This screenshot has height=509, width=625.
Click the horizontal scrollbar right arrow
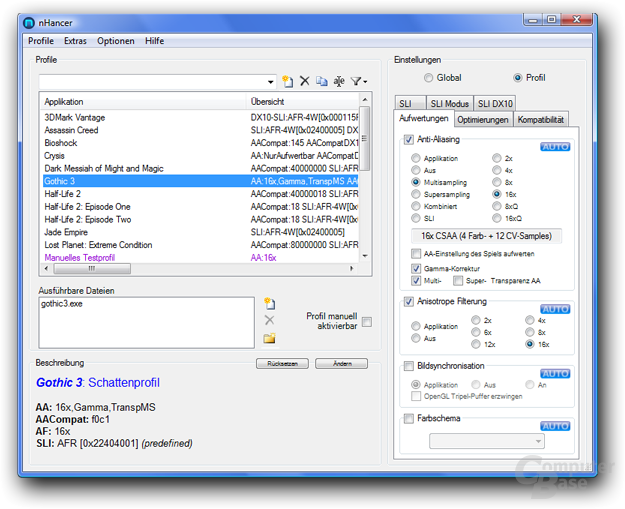[352, 268]
